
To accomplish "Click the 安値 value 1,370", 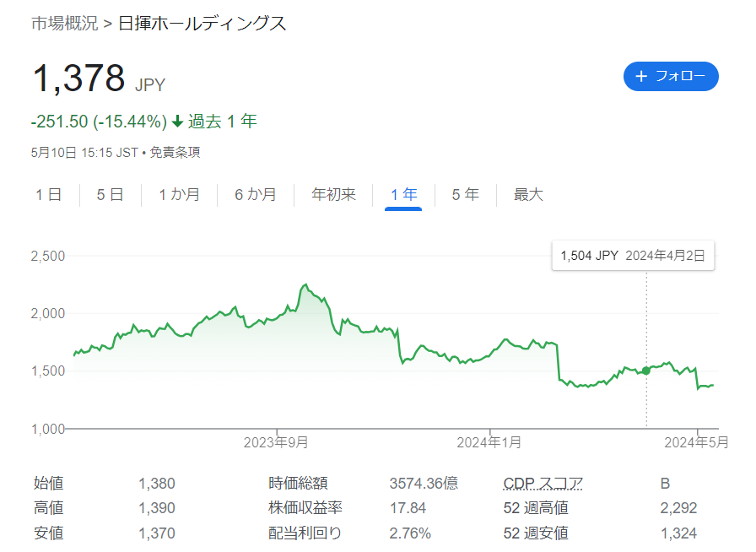I will [157, 533].
